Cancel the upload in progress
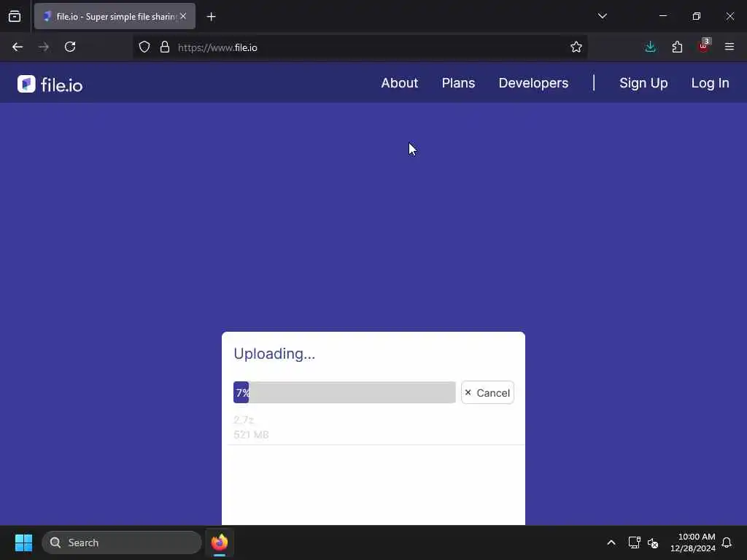747x560 pixels. (x=487, y=393)
